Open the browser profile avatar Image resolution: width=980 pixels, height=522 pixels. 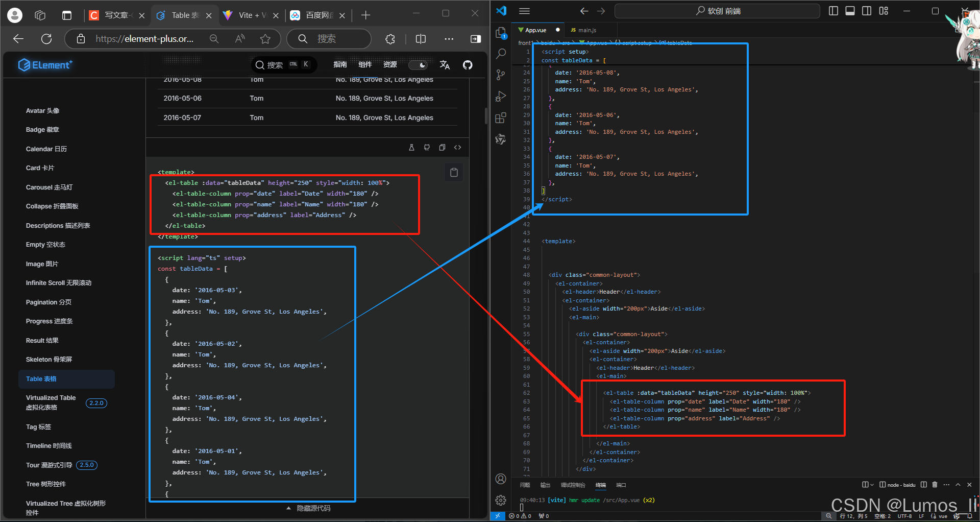[x=15, y=15]
